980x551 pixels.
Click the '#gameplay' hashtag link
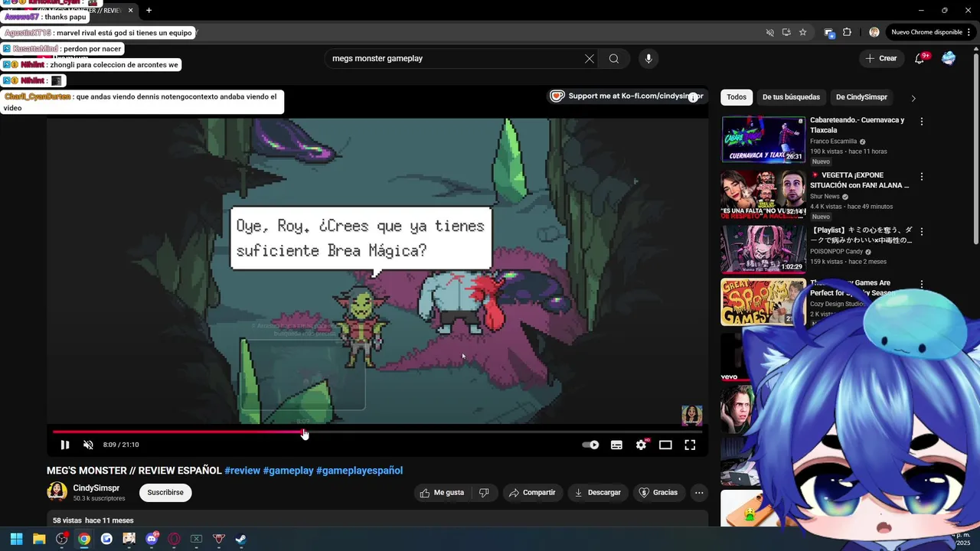coord(288,471)
